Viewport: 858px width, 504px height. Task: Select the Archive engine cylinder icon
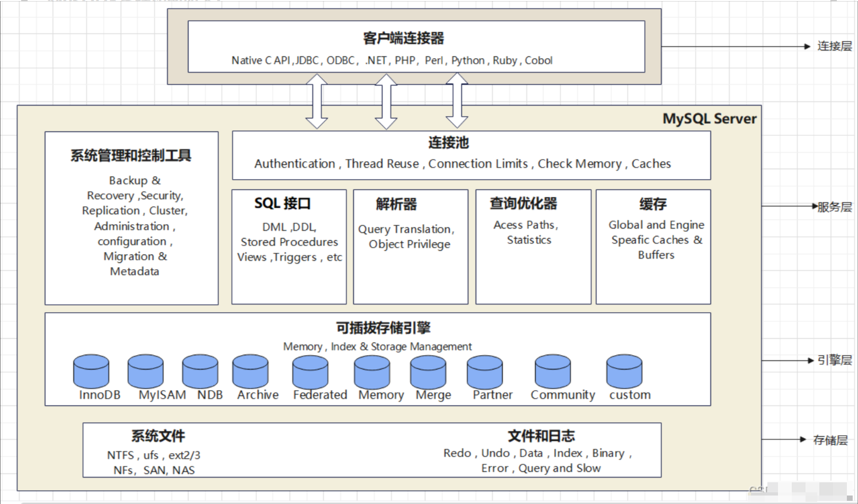coord(250,371)
